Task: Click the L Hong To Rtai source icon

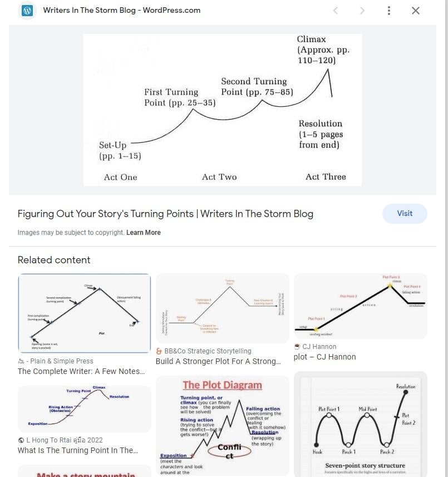Action: (21, 440)
